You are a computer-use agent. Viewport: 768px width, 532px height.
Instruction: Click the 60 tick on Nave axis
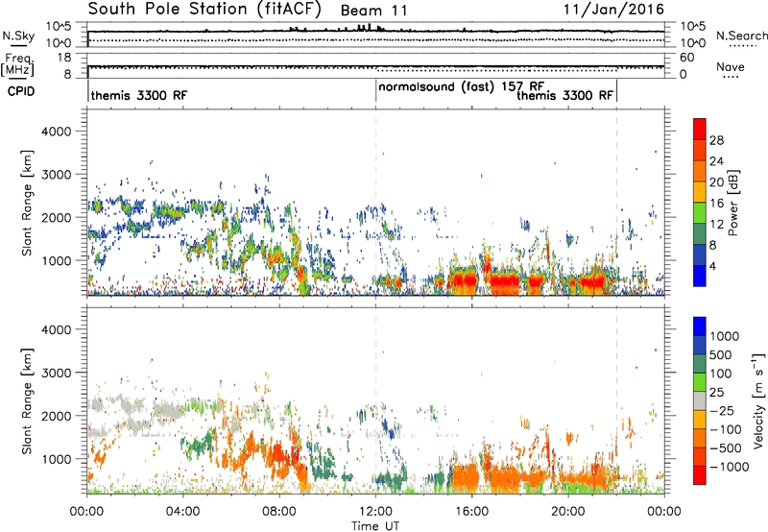686,58
